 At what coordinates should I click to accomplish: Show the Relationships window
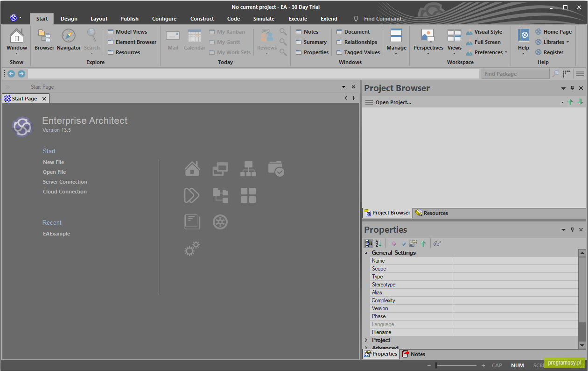tap(357, 42)
